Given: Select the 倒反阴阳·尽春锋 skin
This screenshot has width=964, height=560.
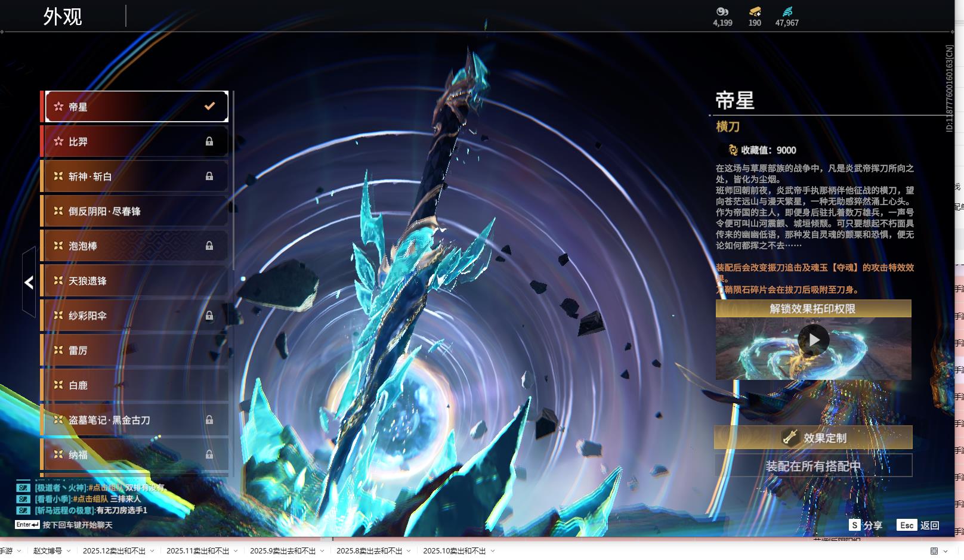Looking at the screenshot, I should click(x=135, y=211).
